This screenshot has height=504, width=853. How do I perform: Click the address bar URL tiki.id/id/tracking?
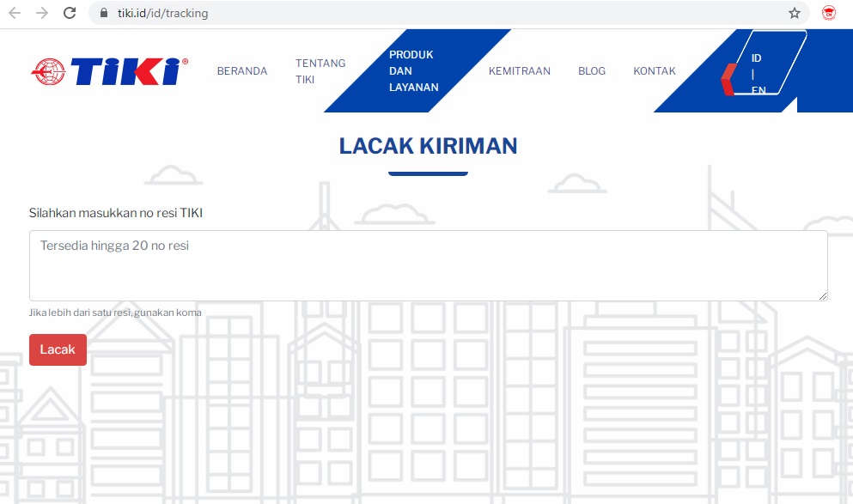162,13
